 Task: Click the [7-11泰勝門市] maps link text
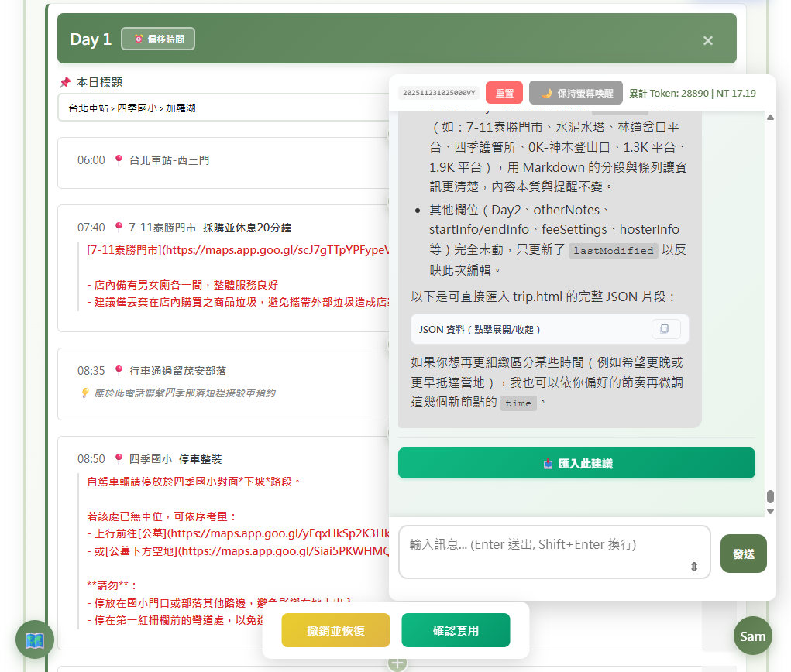[238, 249]
